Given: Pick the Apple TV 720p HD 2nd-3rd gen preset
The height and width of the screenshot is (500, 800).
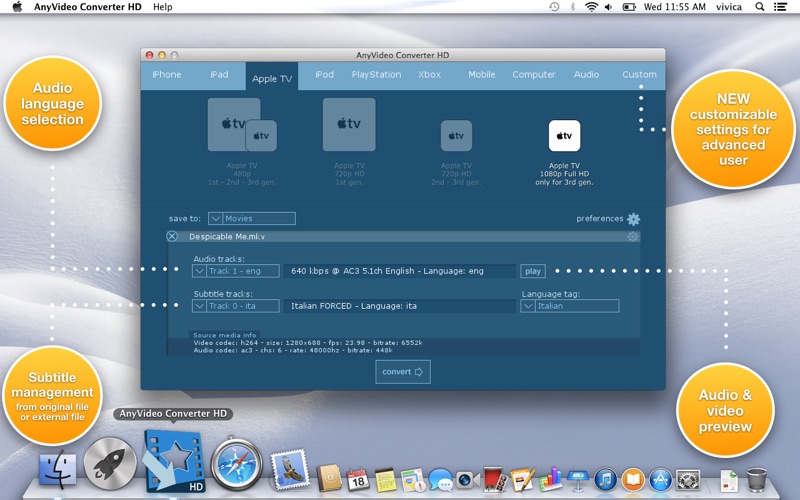Looking at the screenshot, I should (456, 136).
